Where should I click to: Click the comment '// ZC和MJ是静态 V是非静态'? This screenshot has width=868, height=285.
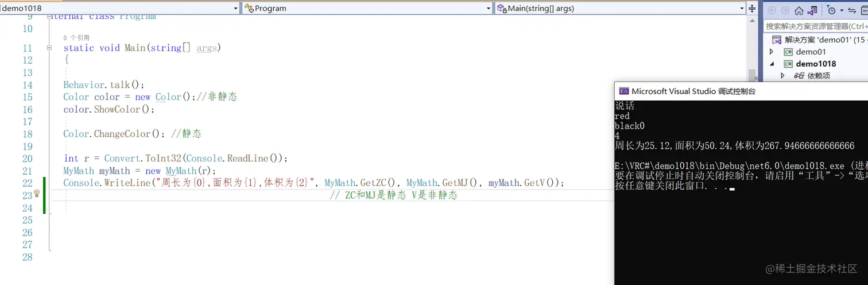point(394,195)
